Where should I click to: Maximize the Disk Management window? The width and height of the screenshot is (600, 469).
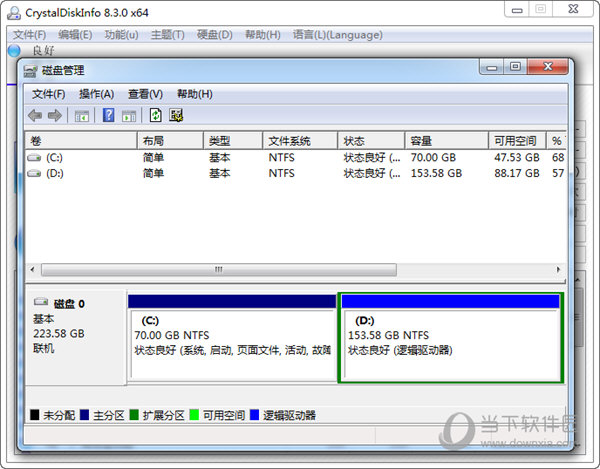coord(515,67)
